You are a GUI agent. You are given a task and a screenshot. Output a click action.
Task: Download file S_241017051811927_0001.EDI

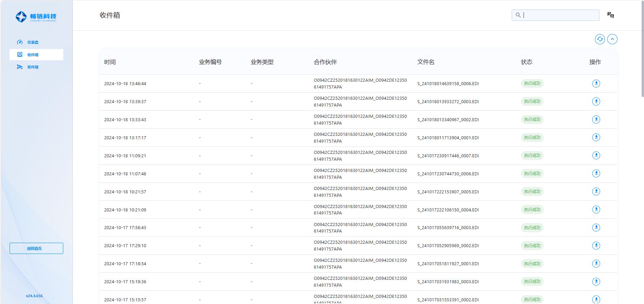[596, 263]
